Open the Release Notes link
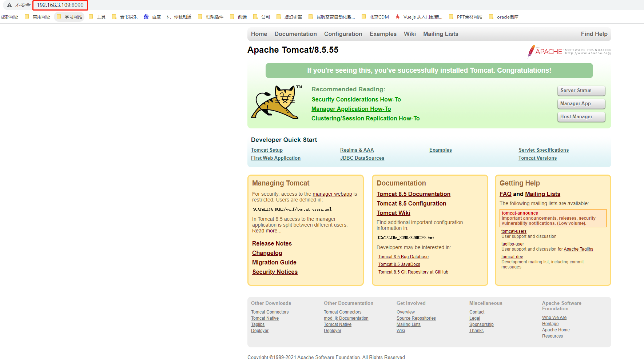This screenshot has height=359, width=644. tap(272, 243)
